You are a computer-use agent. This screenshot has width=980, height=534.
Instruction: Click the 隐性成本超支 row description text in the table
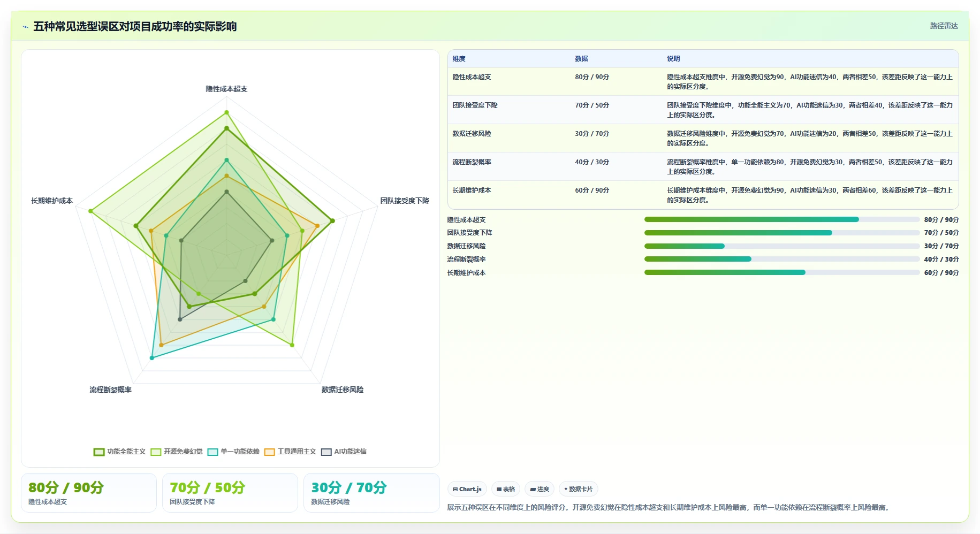810,82
